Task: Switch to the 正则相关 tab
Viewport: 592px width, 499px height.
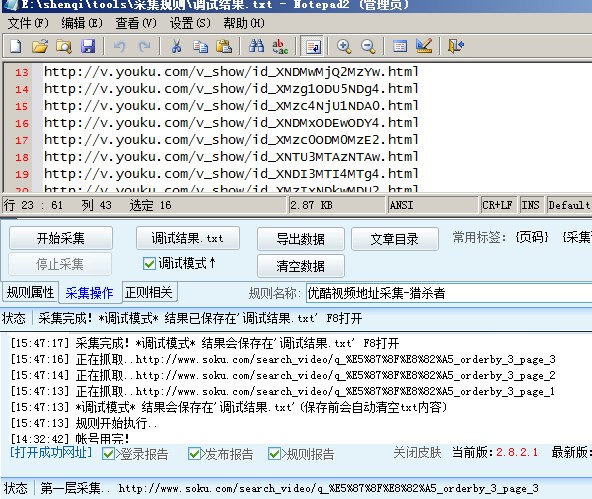Action: (x=149, y=293)
